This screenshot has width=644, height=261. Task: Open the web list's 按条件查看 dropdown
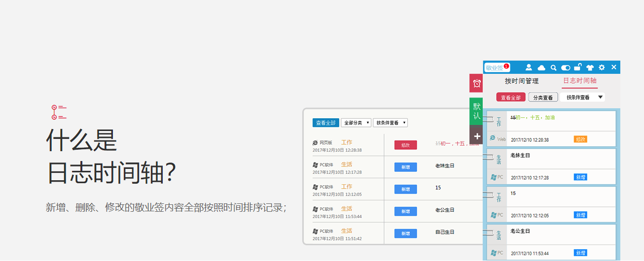point(390,123)
